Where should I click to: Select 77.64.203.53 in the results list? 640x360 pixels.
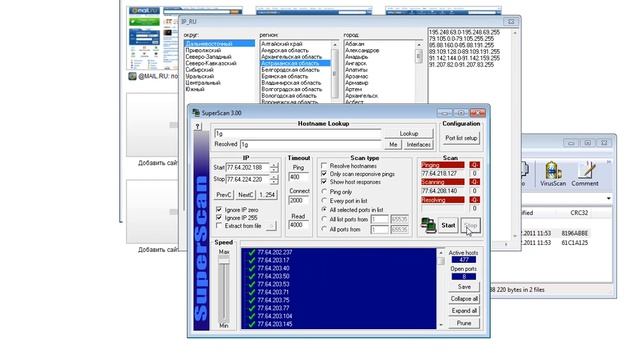(273, 284)
